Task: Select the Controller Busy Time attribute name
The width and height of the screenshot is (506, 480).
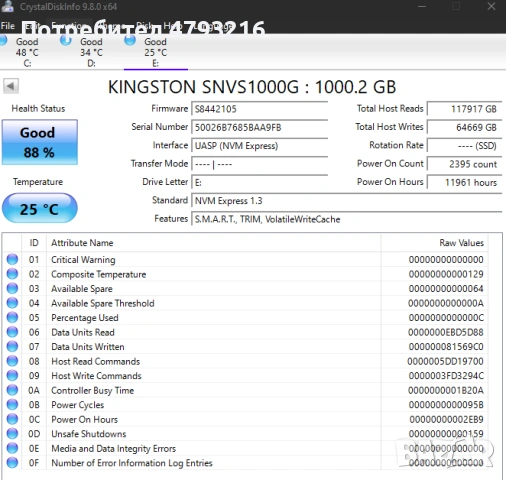Action: (x=93, y=390)
